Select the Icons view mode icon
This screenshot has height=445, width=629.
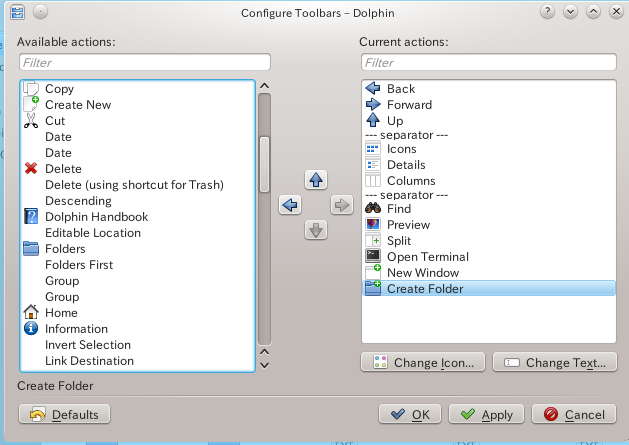373,148
